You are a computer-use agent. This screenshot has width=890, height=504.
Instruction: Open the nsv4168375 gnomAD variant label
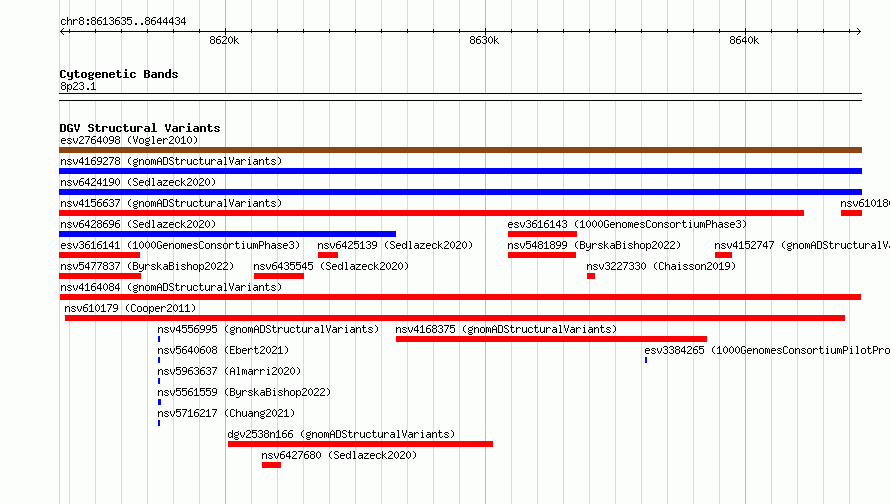pyautogui.click(x=506, y=329)
